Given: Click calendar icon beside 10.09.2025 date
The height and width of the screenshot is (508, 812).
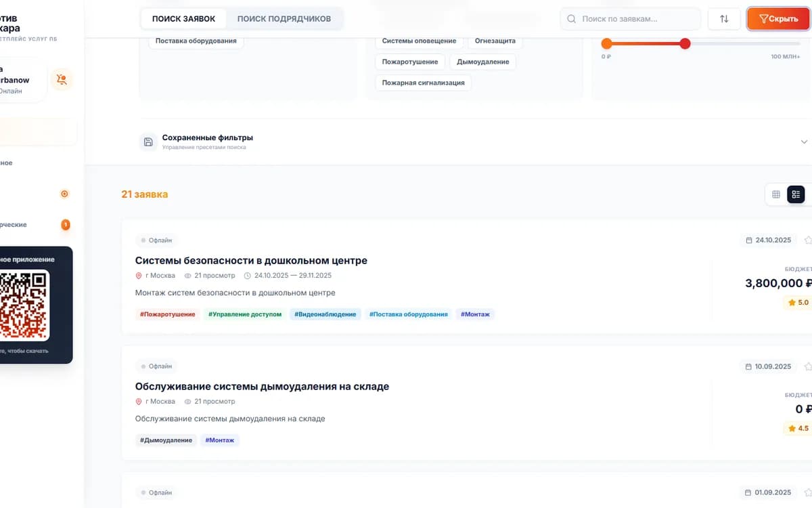Looking at the screenshot, I should point(749,366).
